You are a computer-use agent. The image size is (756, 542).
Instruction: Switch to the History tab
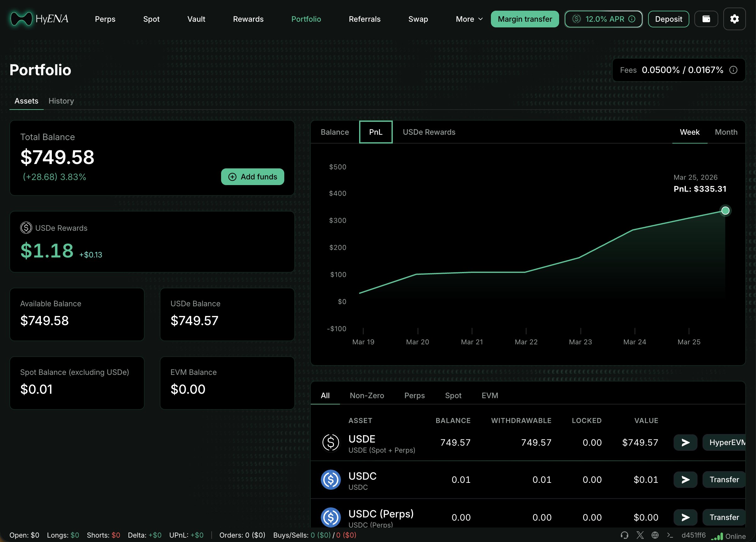coord(61,101)
